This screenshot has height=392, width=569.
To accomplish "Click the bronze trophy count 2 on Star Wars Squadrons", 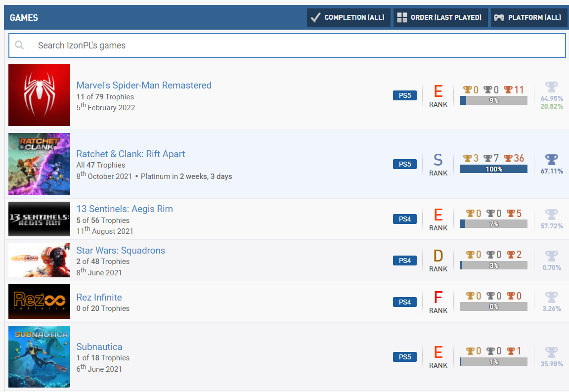I will pos(514,255).
